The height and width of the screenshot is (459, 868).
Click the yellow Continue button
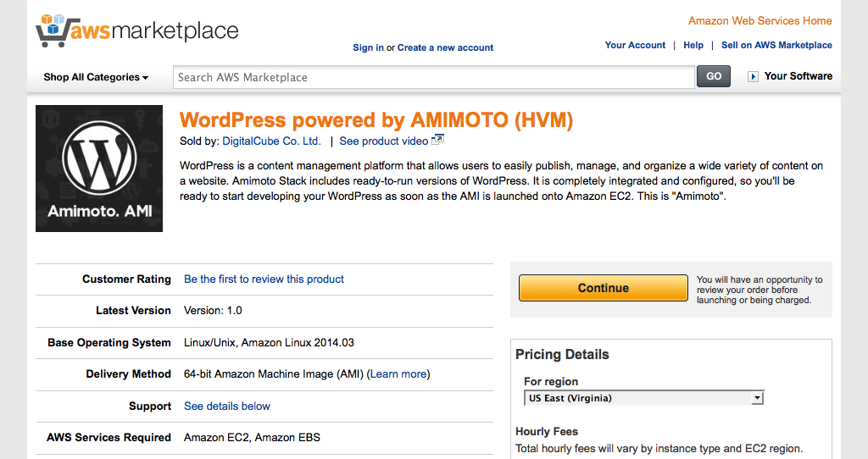click(604, 288)
